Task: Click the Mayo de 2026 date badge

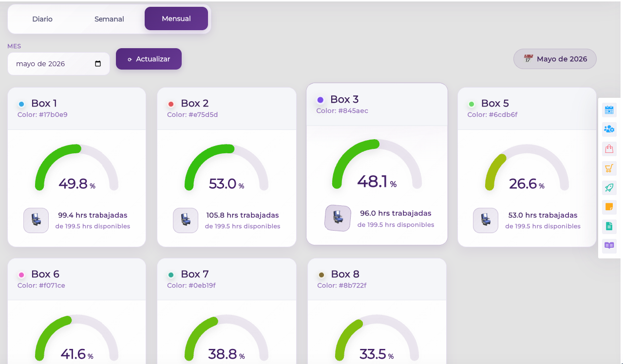Action: pos(555,59)
